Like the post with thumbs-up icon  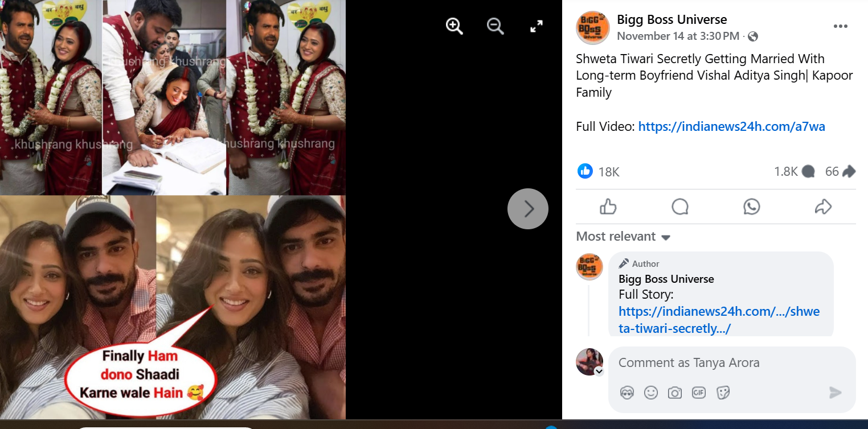(x=608, y=207)
